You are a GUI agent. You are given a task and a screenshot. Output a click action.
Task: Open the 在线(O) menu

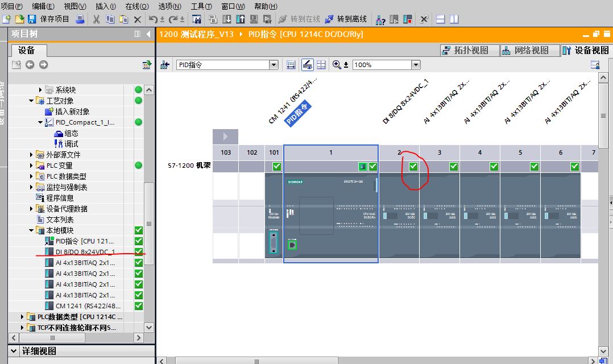coord(137,6)
